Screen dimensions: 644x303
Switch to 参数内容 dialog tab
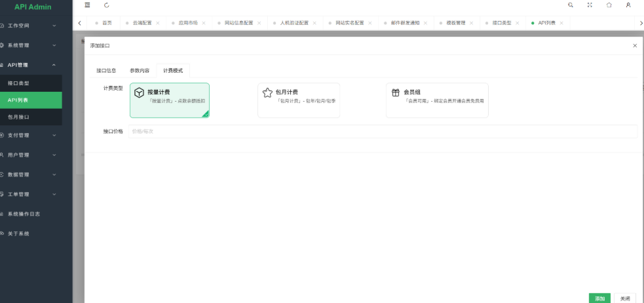click(x=140, y=71)
